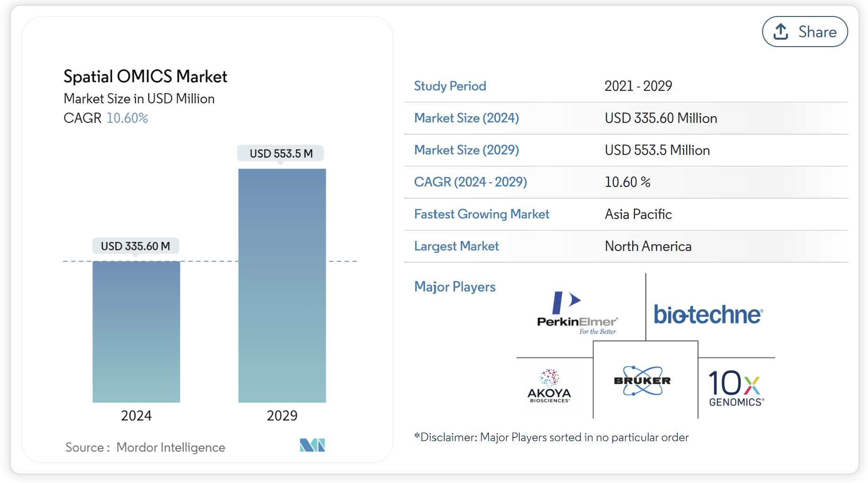
Task: Click the 2029 bar in the chart
Action: pos(282,286)
